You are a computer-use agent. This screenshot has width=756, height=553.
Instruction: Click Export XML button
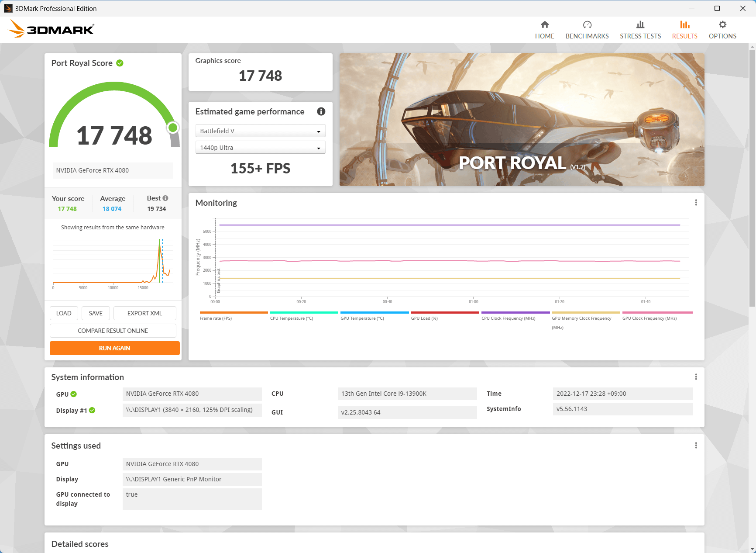click(144, 313)
